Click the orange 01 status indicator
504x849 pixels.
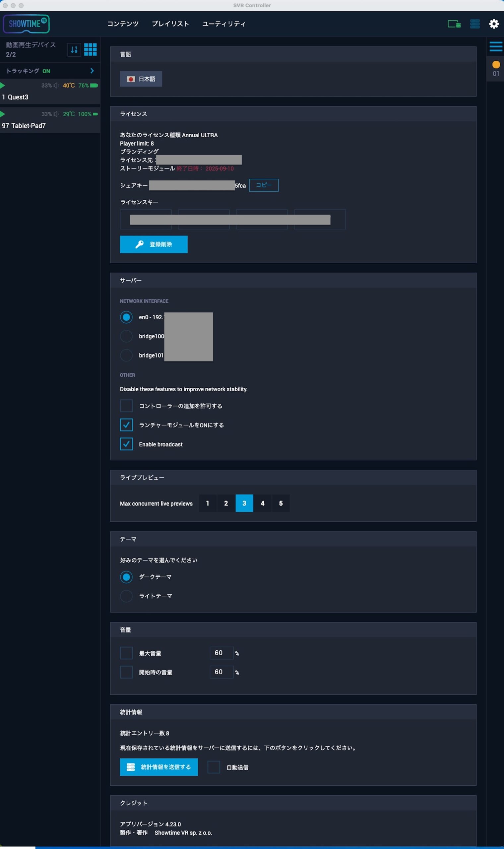click(x=496, y=68)
